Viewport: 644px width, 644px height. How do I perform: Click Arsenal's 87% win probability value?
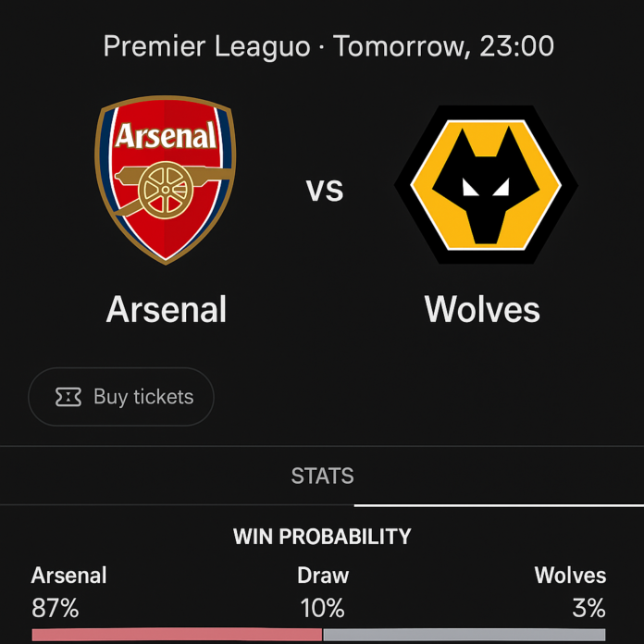pyautogui.click(x=56, y=608)
